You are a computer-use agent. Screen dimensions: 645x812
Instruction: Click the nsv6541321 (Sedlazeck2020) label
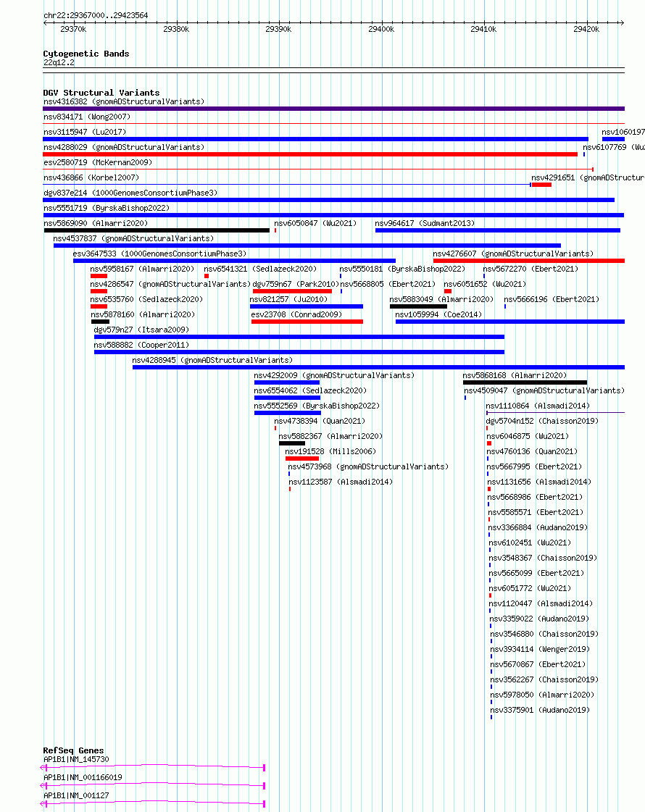click(x=260, y=269)
